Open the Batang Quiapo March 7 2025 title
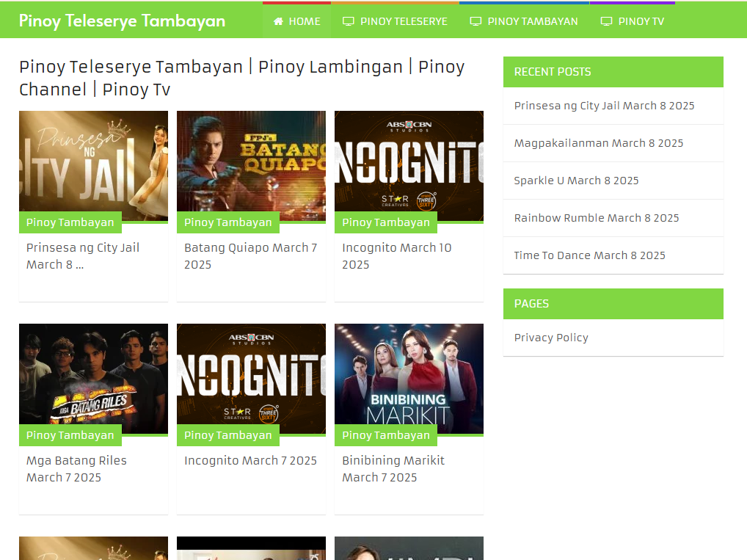 [x=250, y=256]
